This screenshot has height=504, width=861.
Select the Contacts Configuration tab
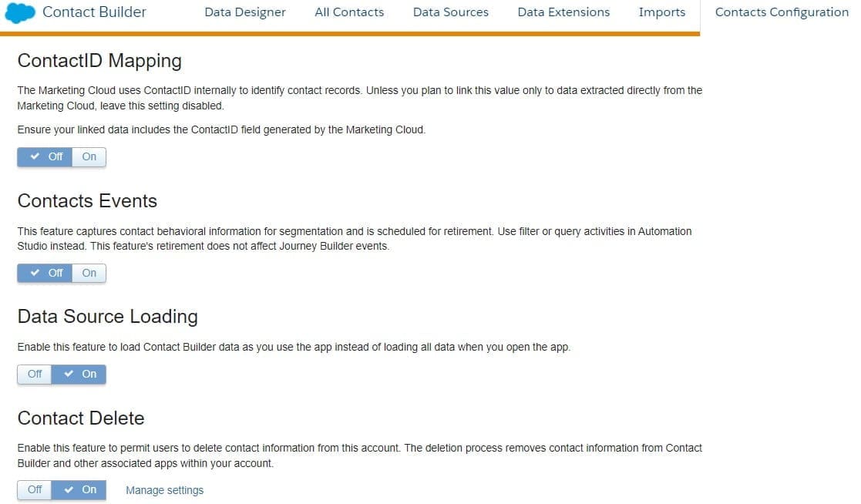[x=782, y=12]
